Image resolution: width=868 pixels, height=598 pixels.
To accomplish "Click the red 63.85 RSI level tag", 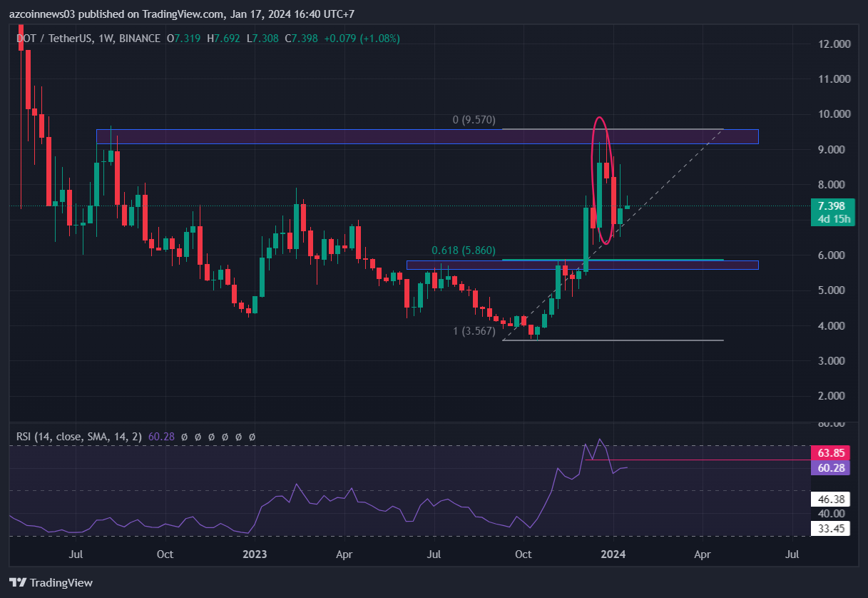I will click(832, 453).
